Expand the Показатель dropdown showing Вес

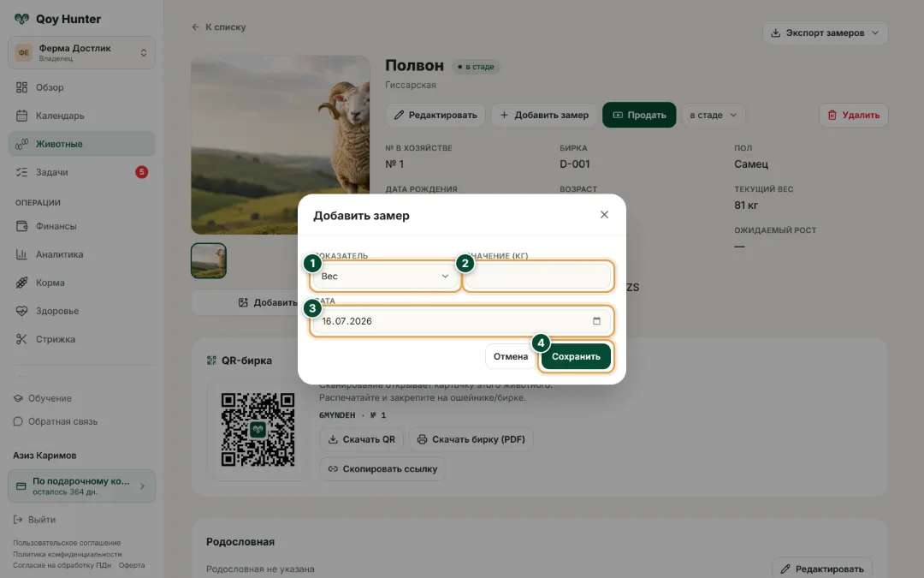[x=385, y=276]
